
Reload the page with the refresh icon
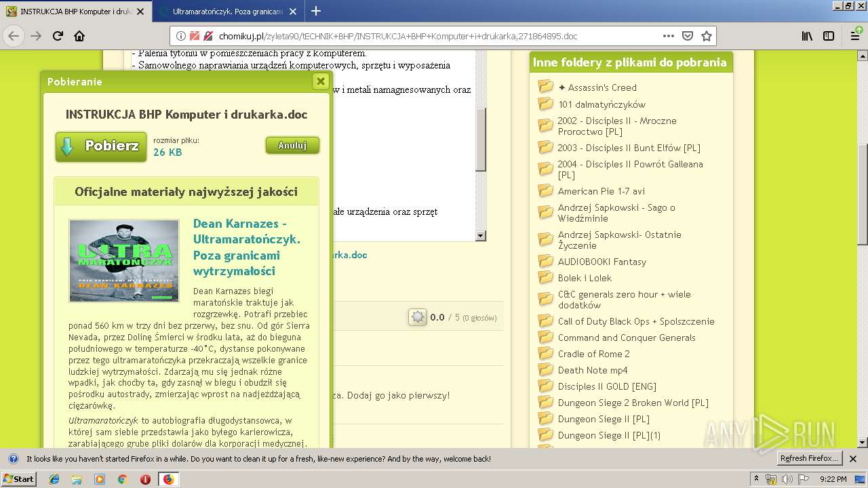pos(58,36)
